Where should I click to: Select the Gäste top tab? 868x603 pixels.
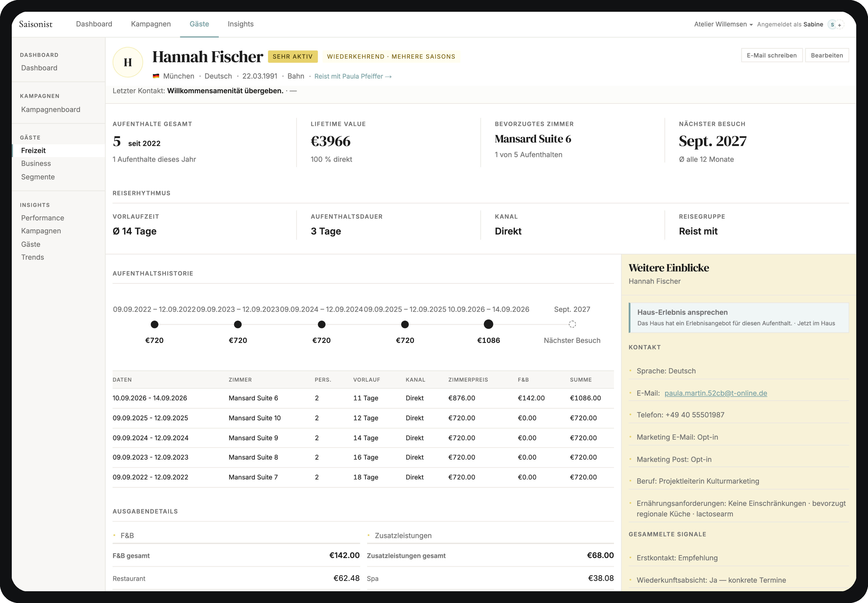click(x=199, y=24)
